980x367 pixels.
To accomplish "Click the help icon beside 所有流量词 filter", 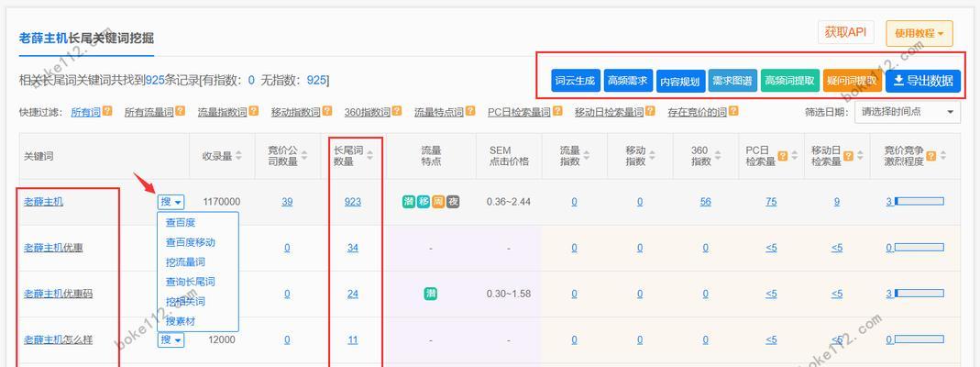I will point(180,111).
